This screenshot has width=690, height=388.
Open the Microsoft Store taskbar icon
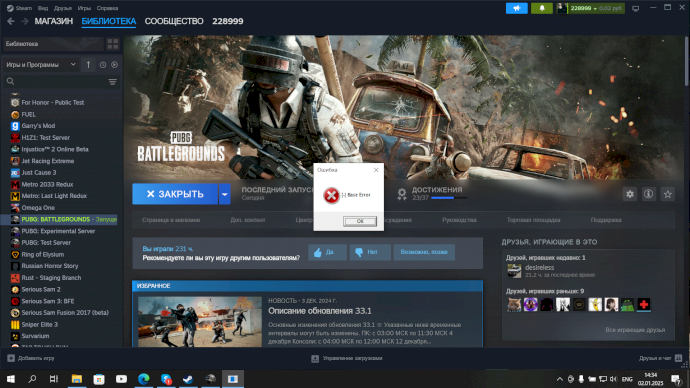[99, 379]
